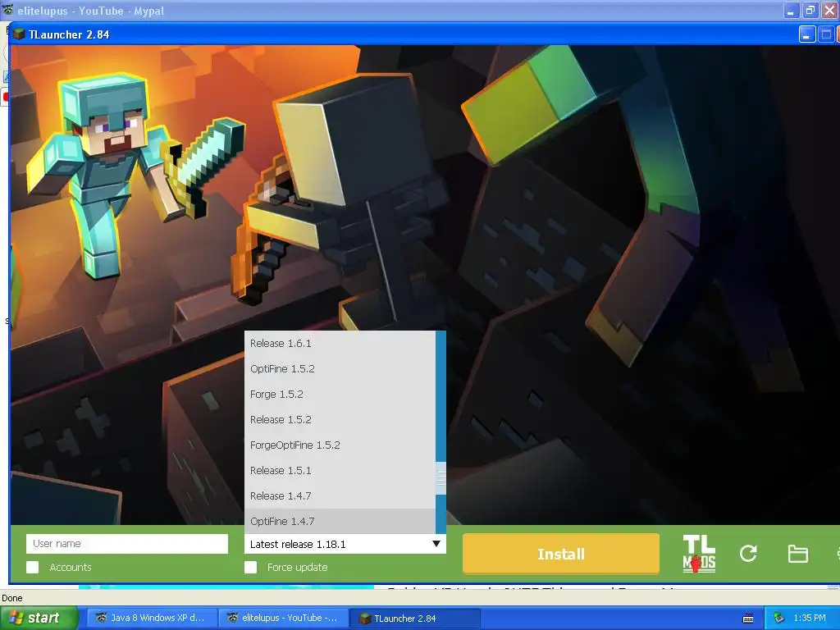The width and height of the screenshot is (840, 630).
Task: Open the TL Mods icon
Action: (x=699, y=554)
